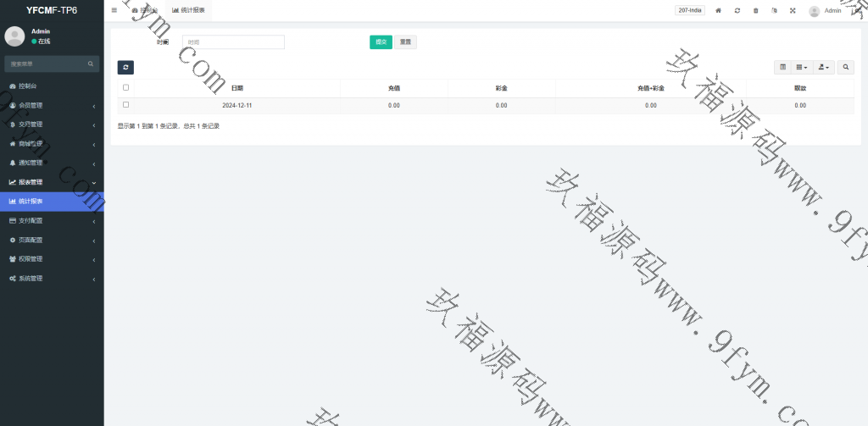Click the home icon in top bar
Image resolution: width=868 pixels, height=426 pixels.
pyautogui.click(x=718, y=11)
